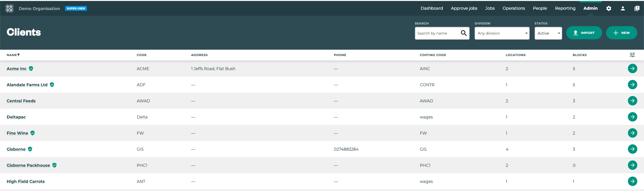Screen dimensions: 644x191
Task: Open the settings gear icon
Action: (608, 8)
